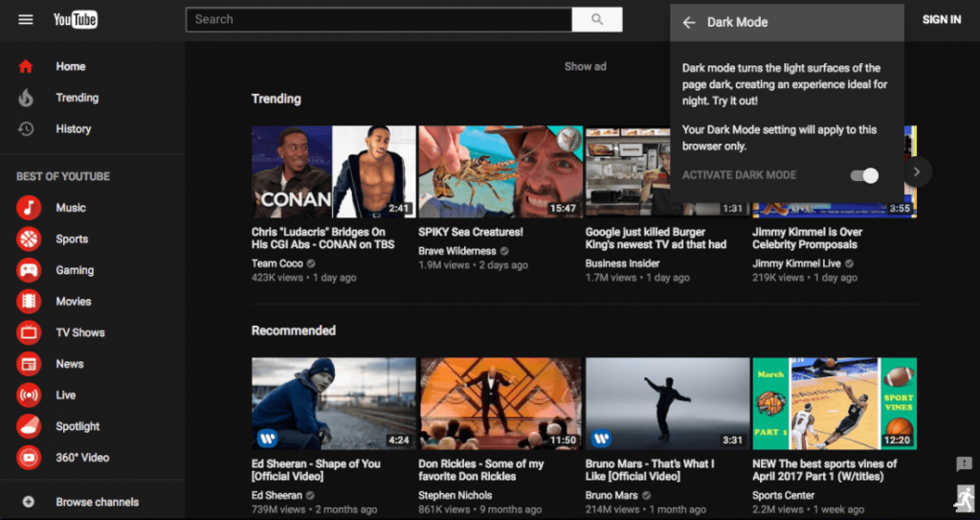Open the Brave Wilderness channel link

[x=457, y=251]
